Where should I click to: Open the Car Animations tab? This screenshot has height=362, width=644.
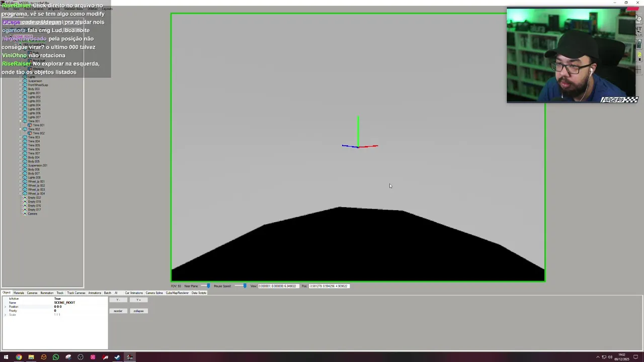(134, 293)
